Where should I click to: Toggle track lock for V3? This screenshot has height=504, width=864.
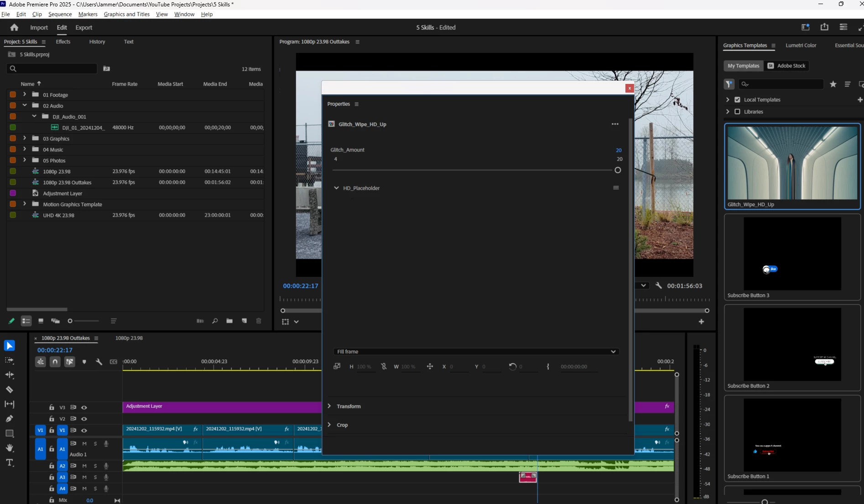click(52, 407)
